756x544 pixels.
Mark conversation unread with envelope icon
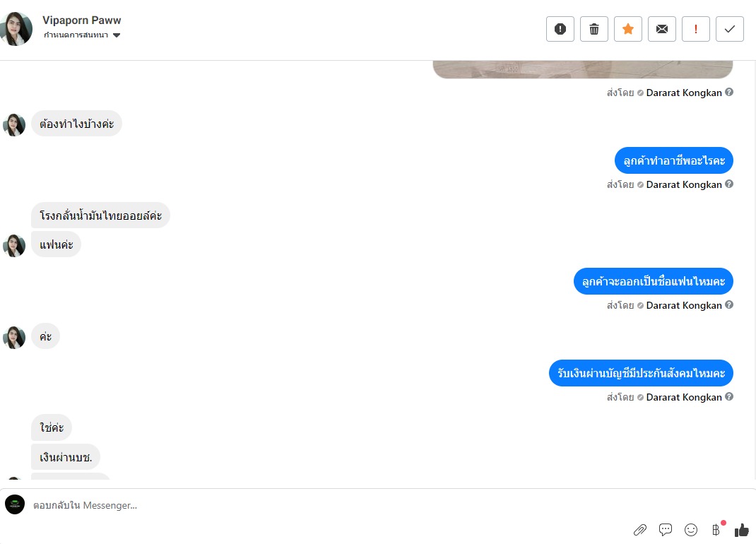(662, 29)
